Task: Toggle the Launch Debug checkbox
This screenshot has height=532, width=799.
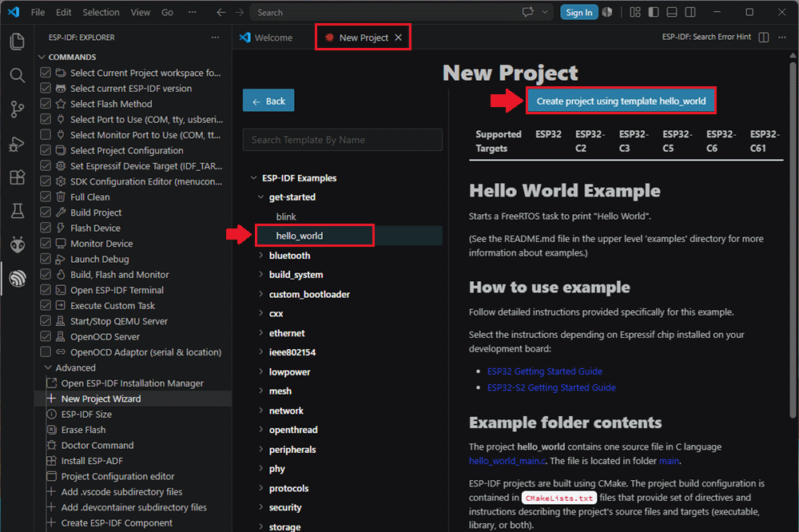Action: (x=46, y=259)
